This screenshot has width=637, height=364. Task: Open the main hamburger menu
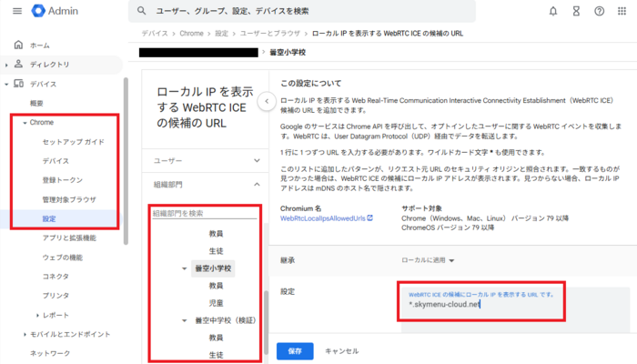click(17, 11)
